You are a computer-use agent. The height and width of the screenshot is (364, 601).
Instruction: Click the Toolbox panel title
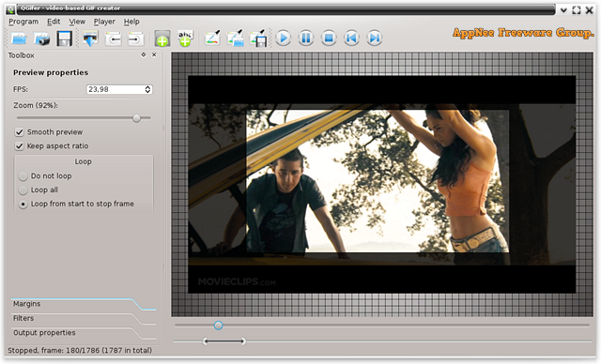coord(21,55)
